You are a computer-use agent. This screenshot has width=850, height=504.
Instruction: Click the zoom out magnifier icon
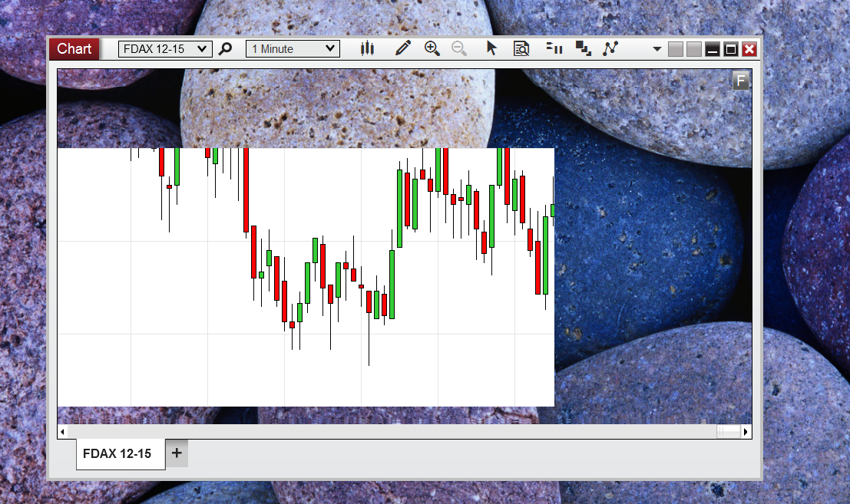tap(459, 49)
